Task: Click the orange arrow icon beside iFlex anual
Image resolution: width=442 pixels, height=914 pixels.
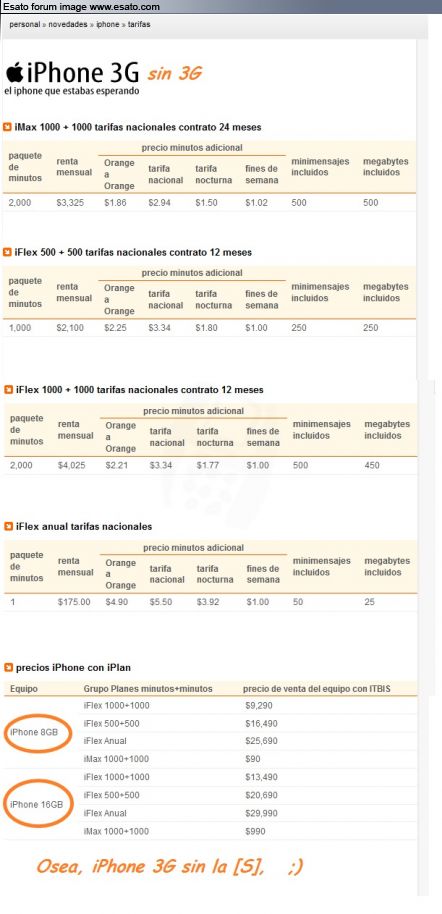Action: (x=9, y=526)
